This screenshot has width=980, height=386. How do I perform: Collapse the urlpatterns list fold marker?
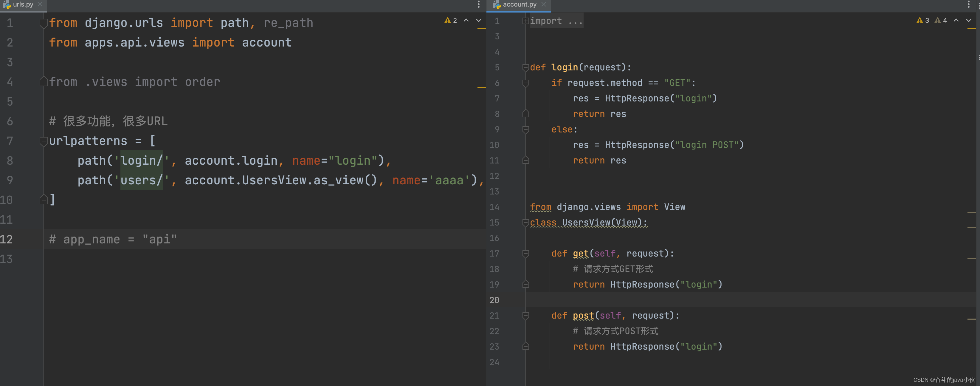click(x=44, y=141)
